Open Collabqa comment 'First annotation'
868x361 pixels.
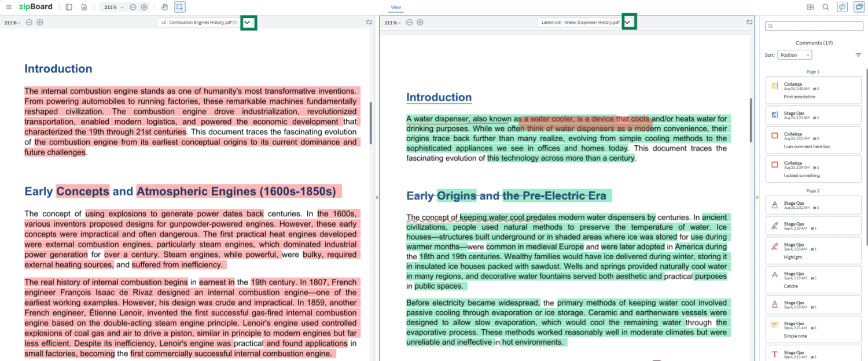click(x=813, y=90)
